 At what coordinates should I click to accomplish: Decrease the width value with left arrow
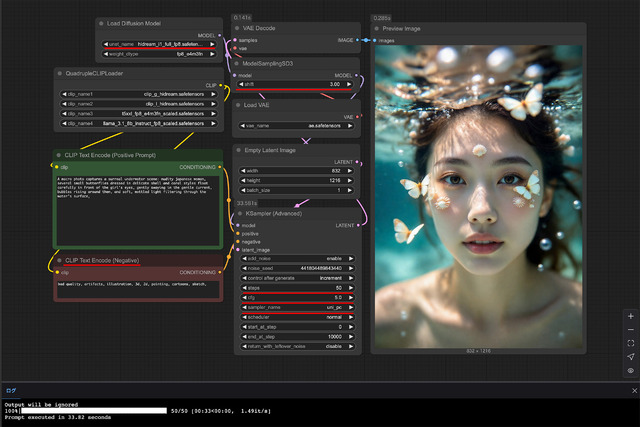pyautogui.click(x=245, y=170)
